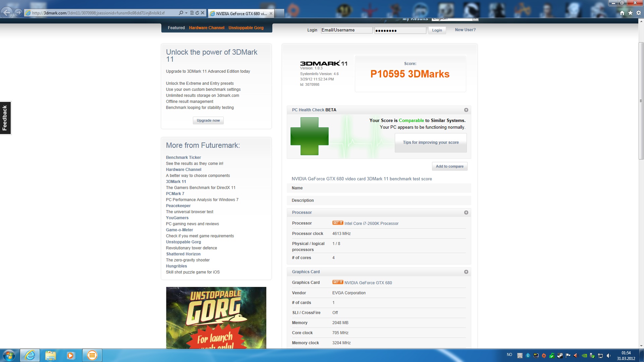Close the NVIDIA GeForce GTX 680 tab
Viewport: 644px width, 362px height.
tap(271, 13)
